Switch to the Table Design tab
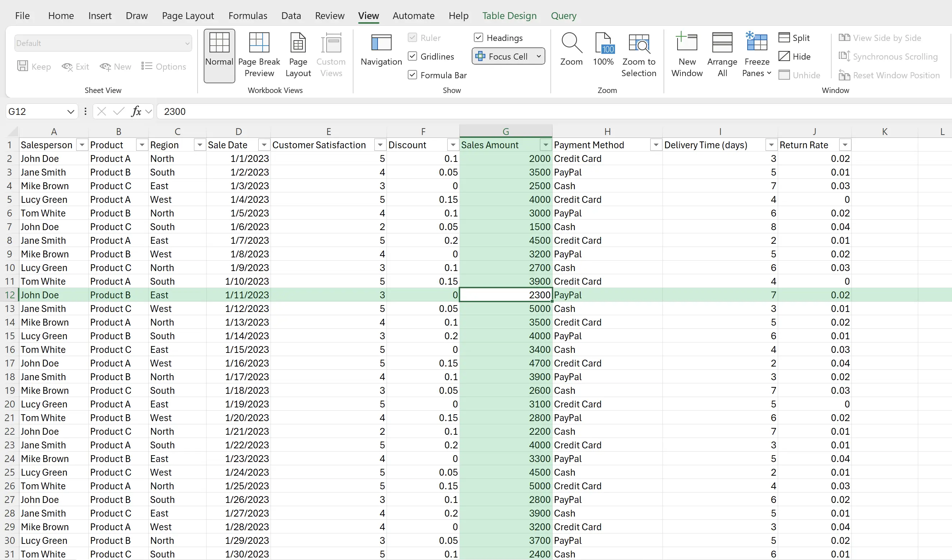The image size is (952, 560). (x=509, y=15)
